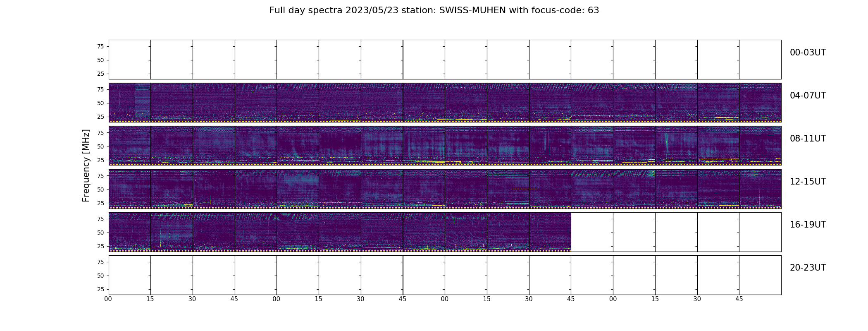Click the last spectrogram tile in 08-11UT row

pos(760,146)
